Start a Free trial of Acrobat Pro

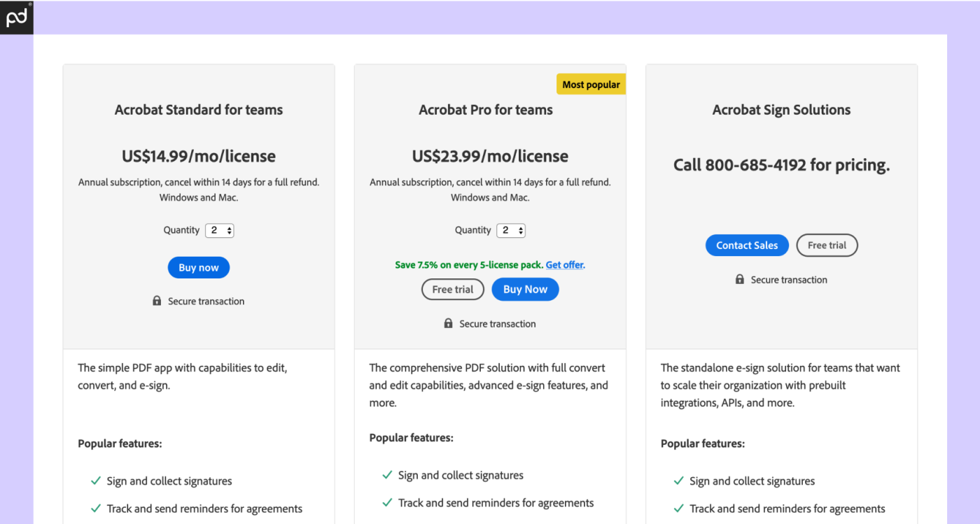pyautogui.click(x=452, y=289)
